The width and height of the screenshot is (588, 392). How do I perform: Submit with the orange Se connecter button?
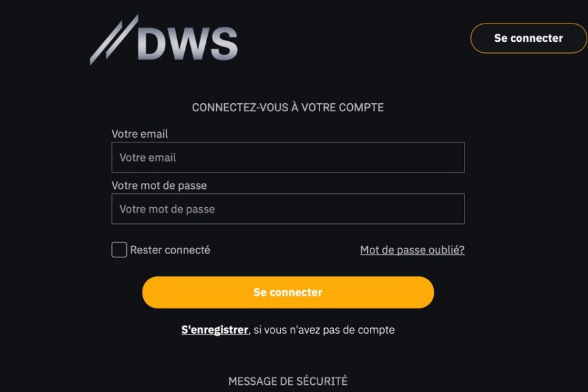pos(288,292)
